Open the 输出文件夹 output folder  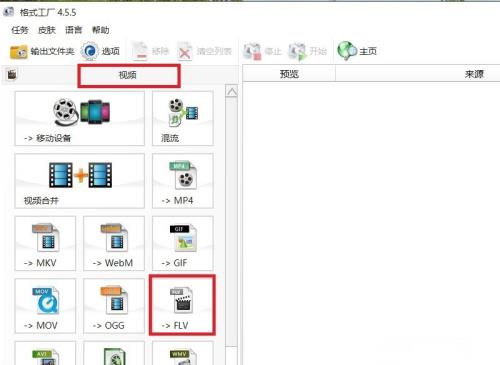[x=42, y=51]
